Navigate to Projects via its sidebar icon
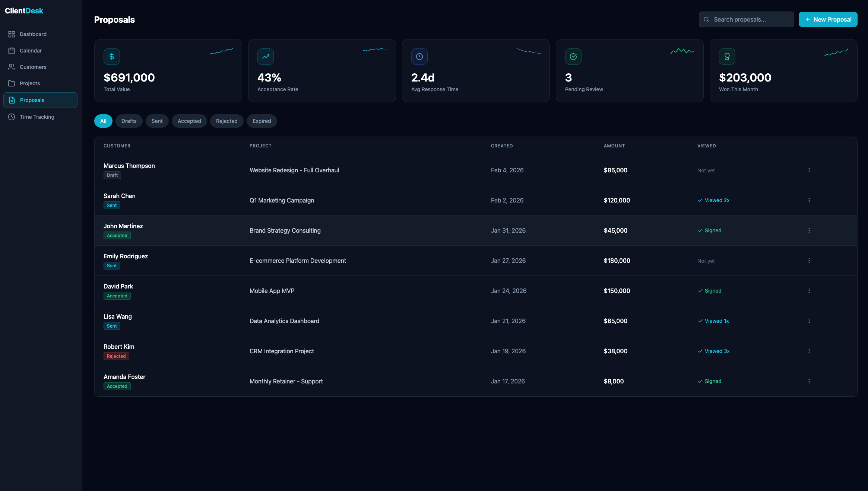The height and width of the screenshot is (491, 868). 11,83
